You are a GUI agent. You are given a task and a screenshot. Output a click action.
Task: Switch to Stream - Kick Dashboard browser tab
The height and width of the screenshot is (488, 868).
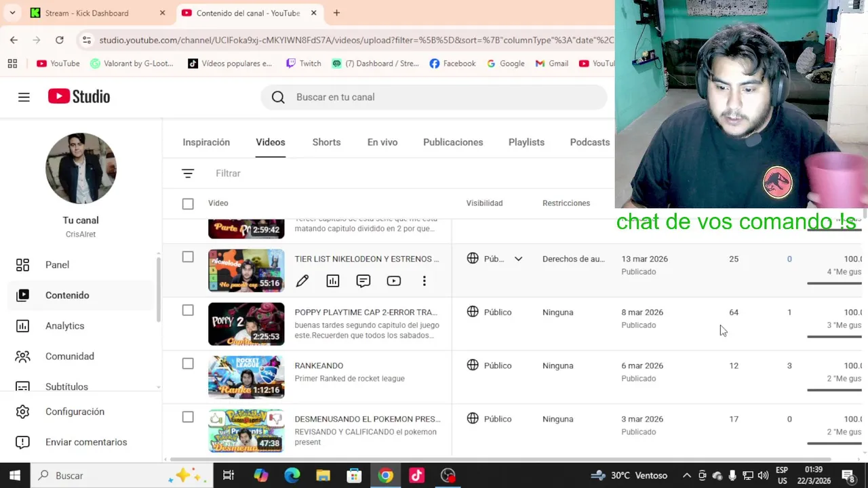point(98,13)
